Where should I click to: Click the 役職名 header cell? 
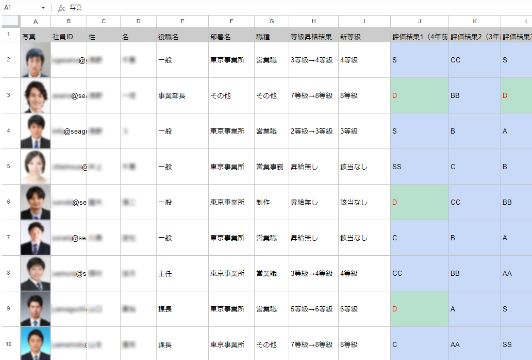pos(183,35)
